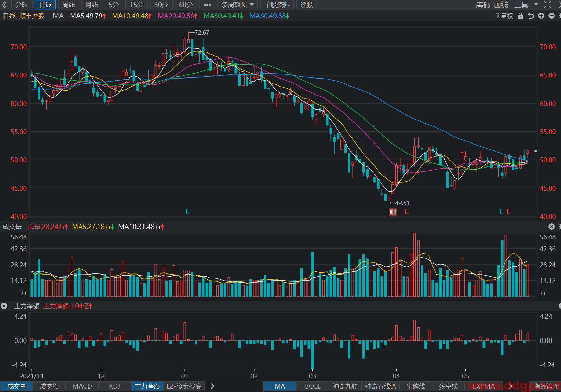561x392 pixels.
Task: Open 个股资料 stock info
Action: point(277,5)
